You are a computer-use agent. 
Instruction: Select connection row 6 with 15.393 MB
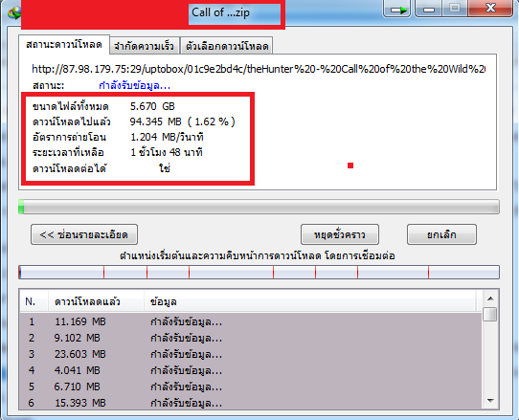(251, 403)
